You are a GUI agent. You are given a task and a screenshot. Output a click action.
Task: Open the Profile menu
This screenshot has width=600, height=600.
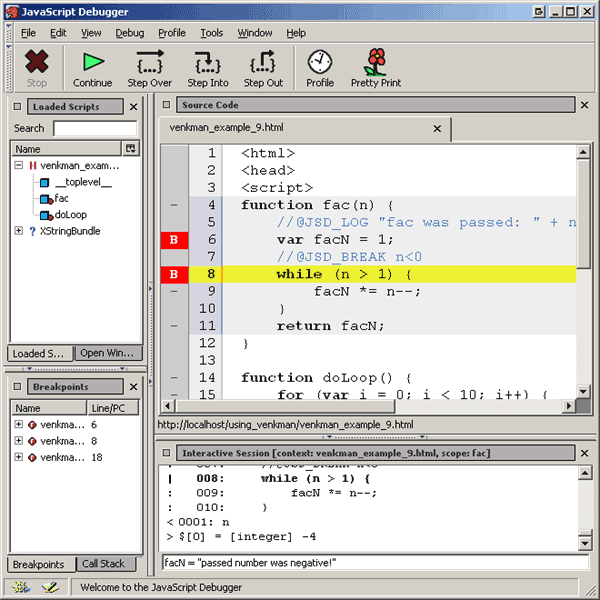coord(172,33)
